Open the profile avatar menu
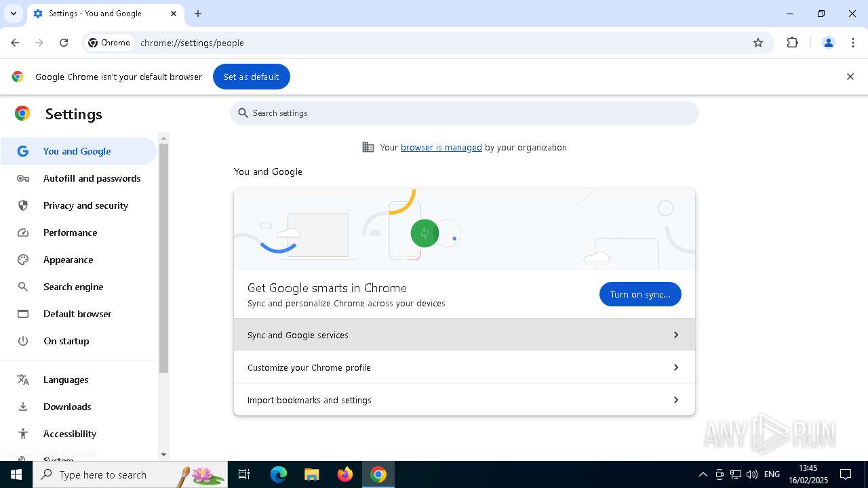Viewport: 868px width, 488px height. 829,43
